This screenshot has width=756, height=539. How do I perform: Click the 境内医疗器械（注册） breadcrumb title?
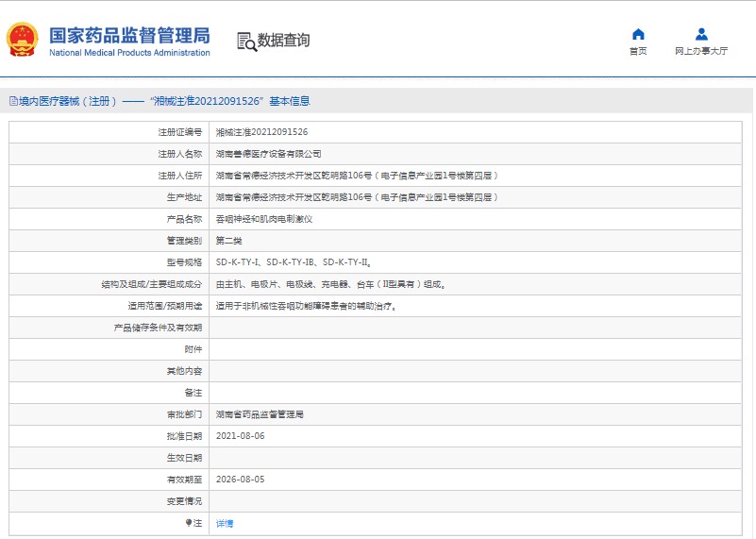coord(68,101)
